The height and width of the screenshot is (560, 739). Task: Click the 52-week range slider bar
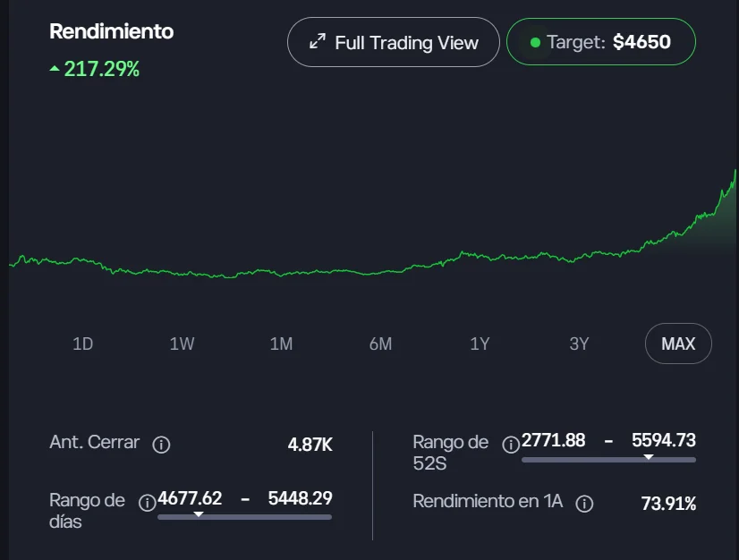608,460
